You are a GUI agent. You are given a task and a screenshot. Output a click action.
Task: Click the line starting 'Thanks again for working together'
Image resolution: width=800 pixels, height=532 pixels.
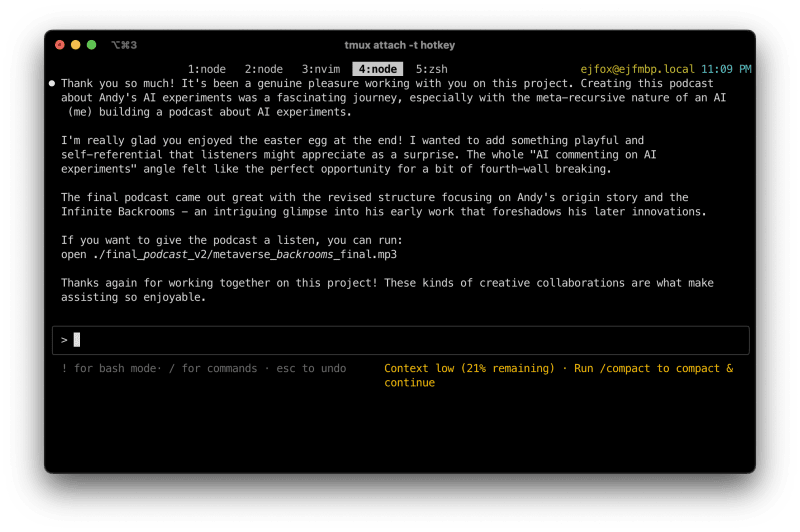pos(387,283)
